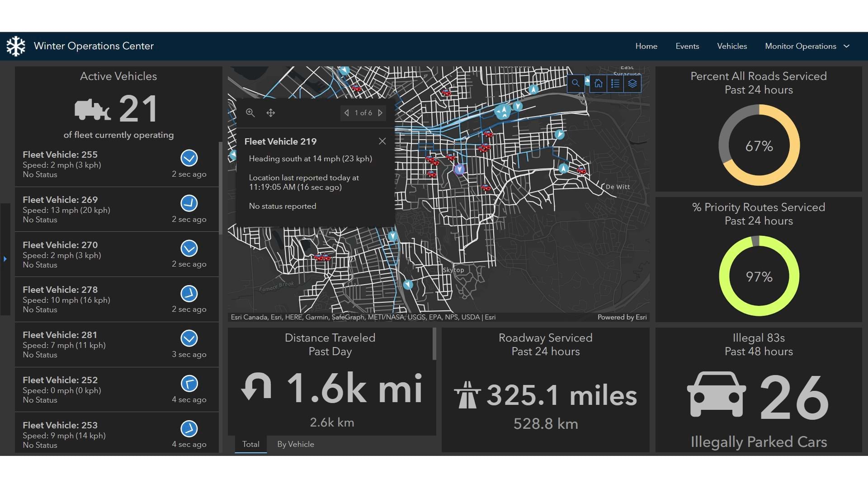Screen dimensions: 868x488
Task: Switch to the By Vehicle tab
Action: (296, 444)
